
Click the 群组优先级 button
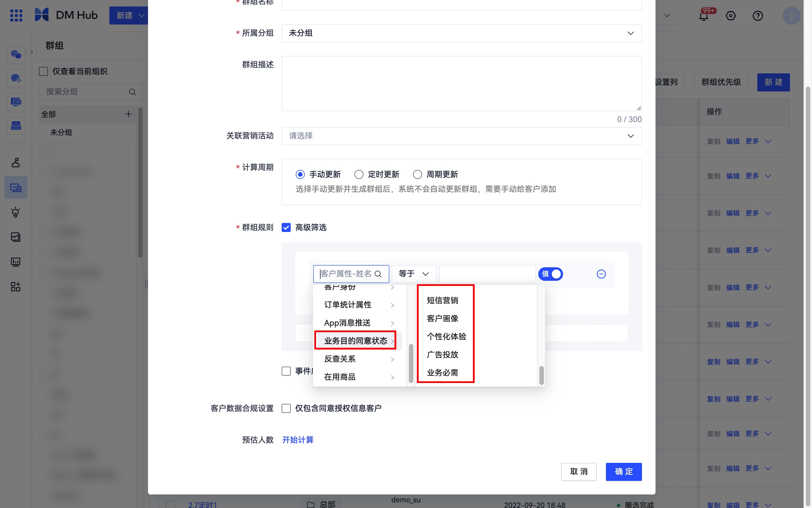tap(721, 82)
